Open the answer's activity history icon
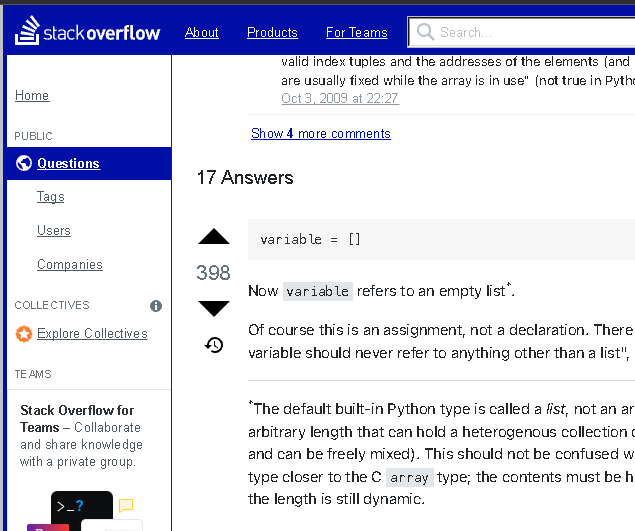Viewport: 635px width, 531px height. (x=214, y=345)
